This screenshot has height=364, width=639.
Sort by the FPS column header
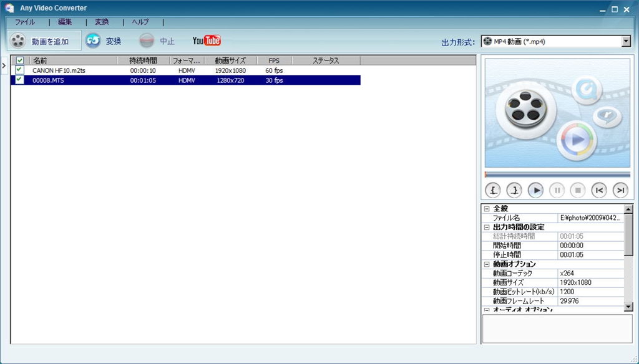(x=274, y=60)
